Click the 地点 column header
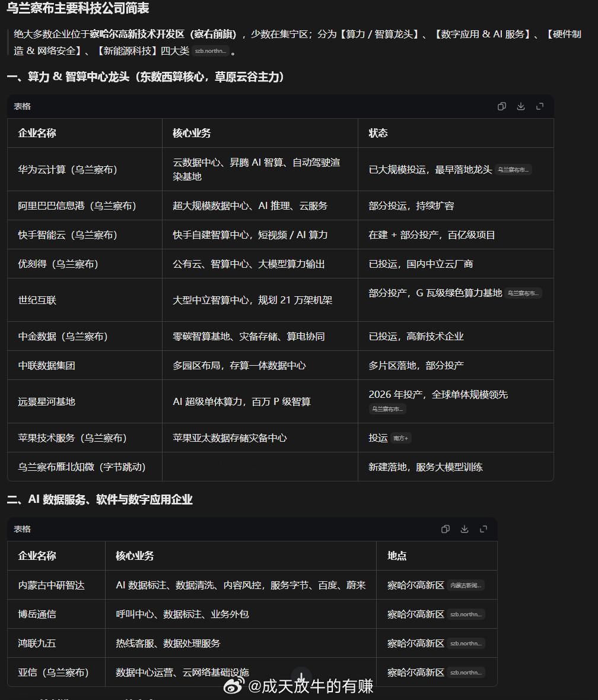Screen dimensions: 598x700 [397, 556]
